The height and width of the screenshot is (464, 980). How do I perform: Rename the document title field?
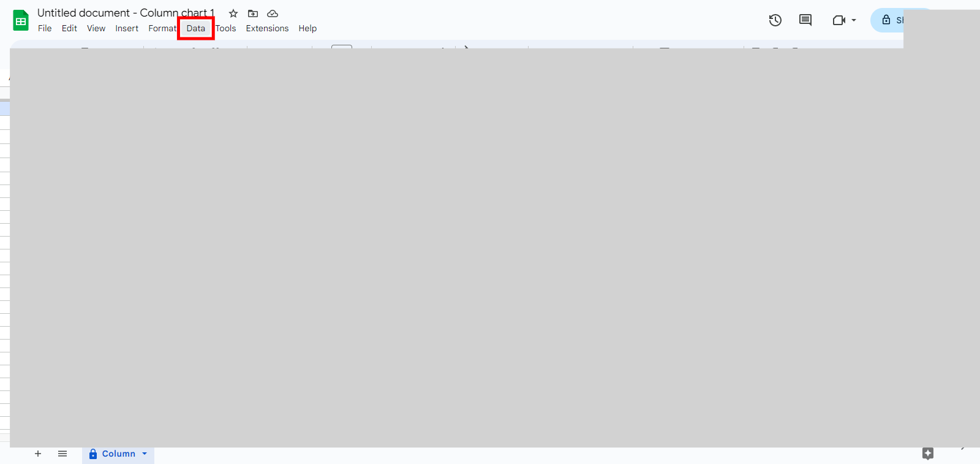point(126,13)
